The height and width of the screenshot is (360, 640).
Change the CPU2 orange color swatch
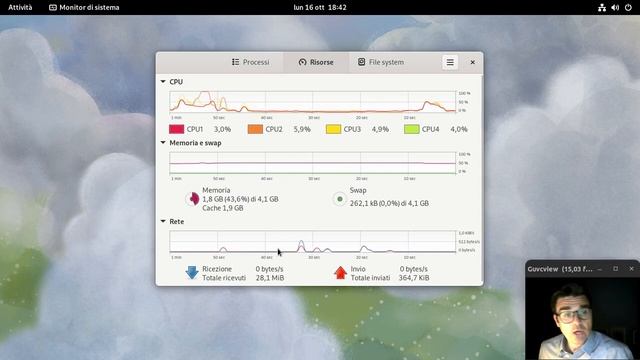tap(255, 129)
